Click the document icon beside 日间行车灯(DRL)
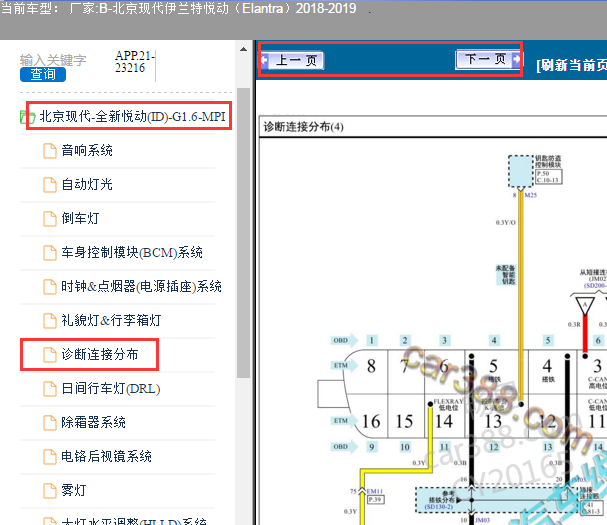The image size is (607, 525). click(50, 389)
